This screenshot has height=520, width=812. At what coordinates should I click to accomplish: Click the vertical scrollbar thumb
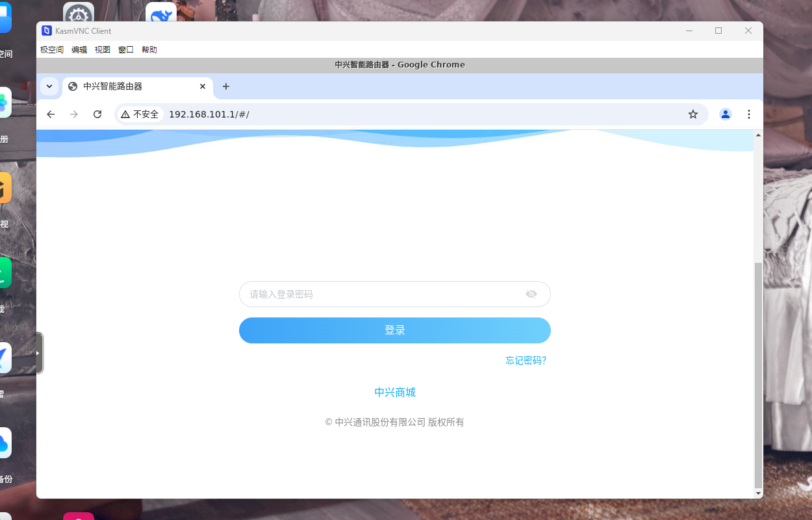point(758,375)
